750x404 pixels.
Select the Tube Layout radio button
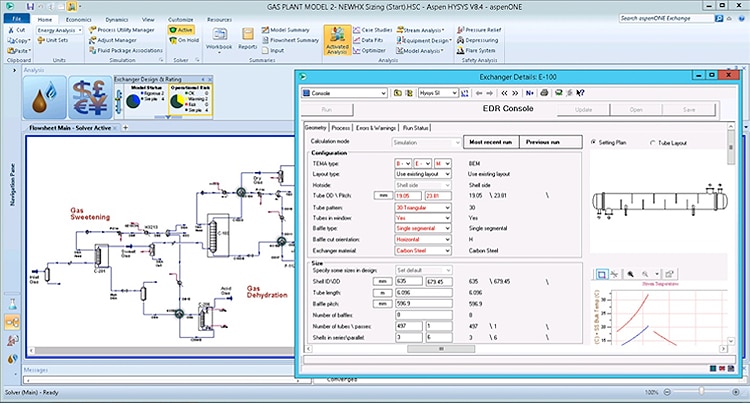pos(653,143)
